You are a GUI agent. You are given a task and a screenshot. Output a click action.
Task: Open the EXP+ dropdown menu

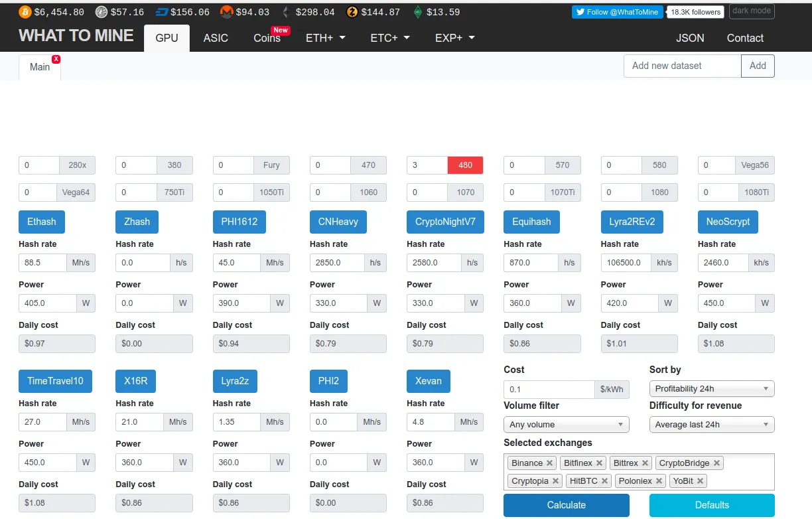[455, 38]
